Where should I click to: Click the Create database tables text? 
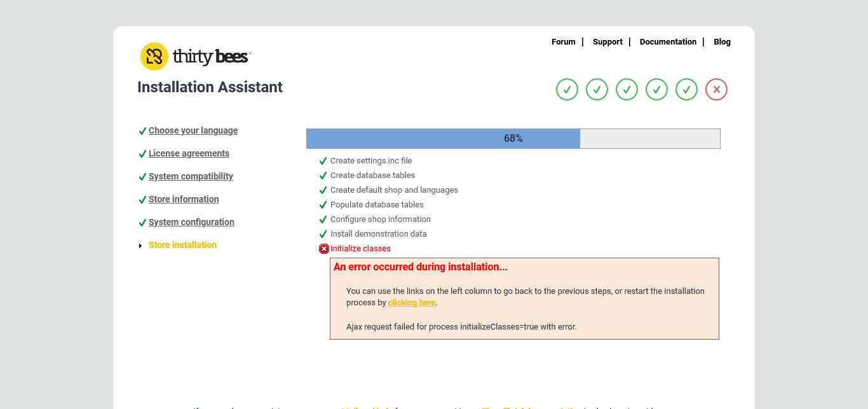(372, 176)
